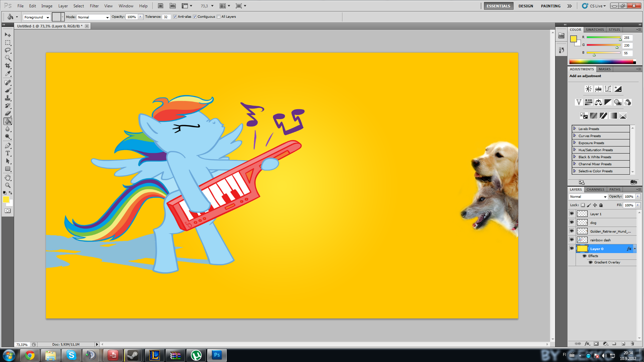Image resolution: width=644 pixels, height=362 pixels.
Task: Select the Type tool
Action: 8,153
